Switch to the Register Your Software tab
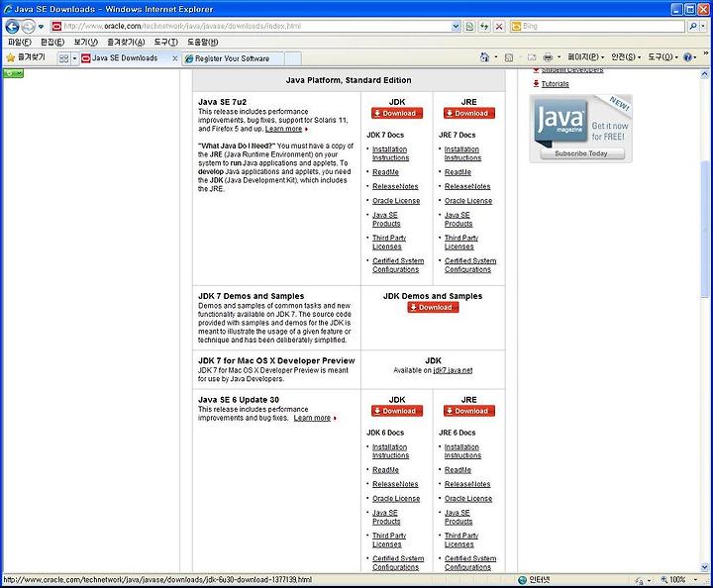The width and height of the screenshot is (713, 588). tap(233, 58)
